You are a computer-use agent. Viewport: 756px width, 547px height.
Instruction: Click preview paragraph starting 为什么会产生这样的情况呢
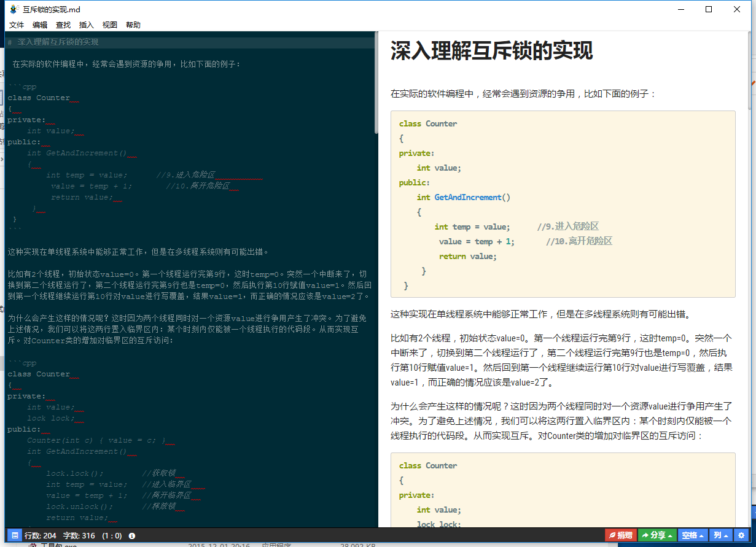tap(561, 421)
